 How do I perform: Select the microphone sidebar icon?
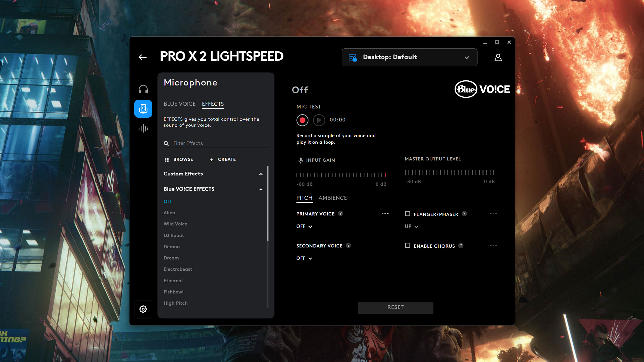143,109
